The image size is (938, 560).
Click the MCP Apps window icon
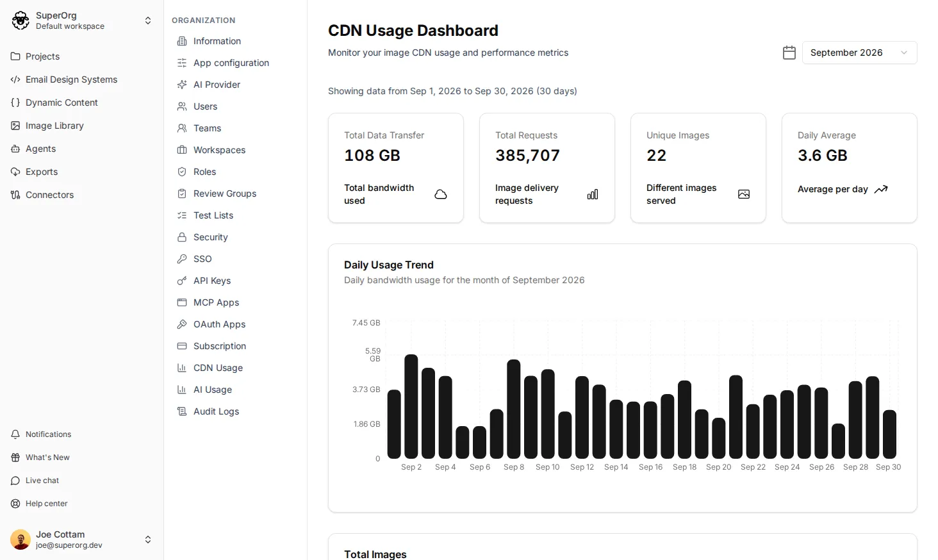click(x=182, y=302)
